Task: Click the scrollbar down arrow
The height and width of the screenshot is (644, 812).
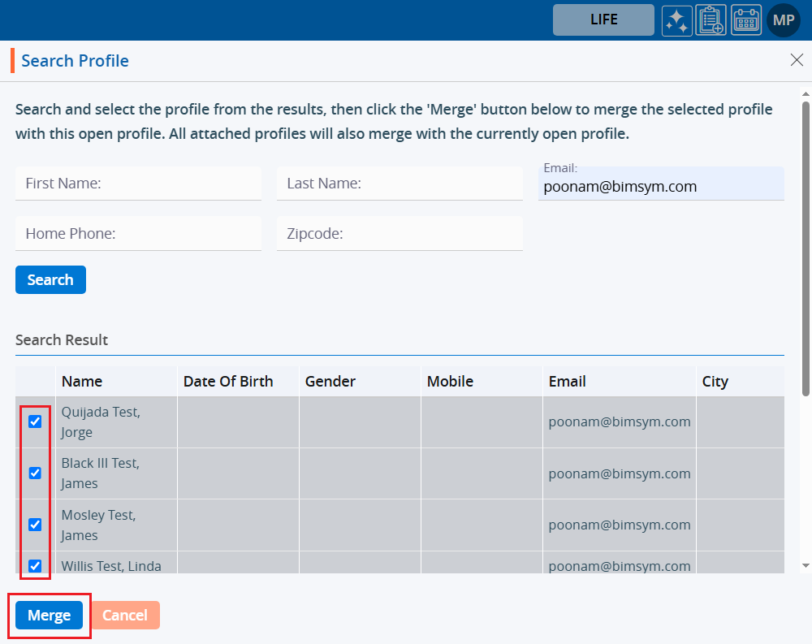Action: coord(806,565)
